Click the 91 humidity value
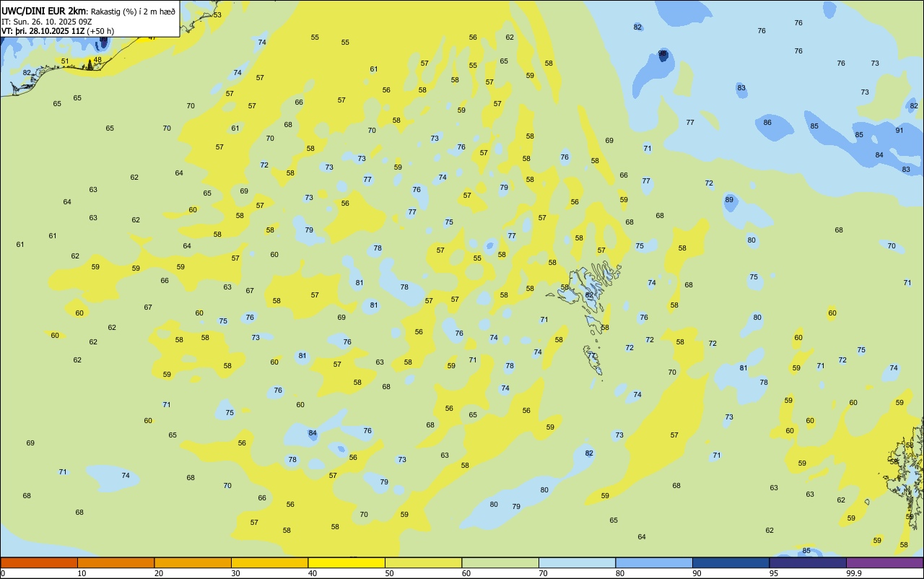This screenshot has height=579, width=924. 899,130
